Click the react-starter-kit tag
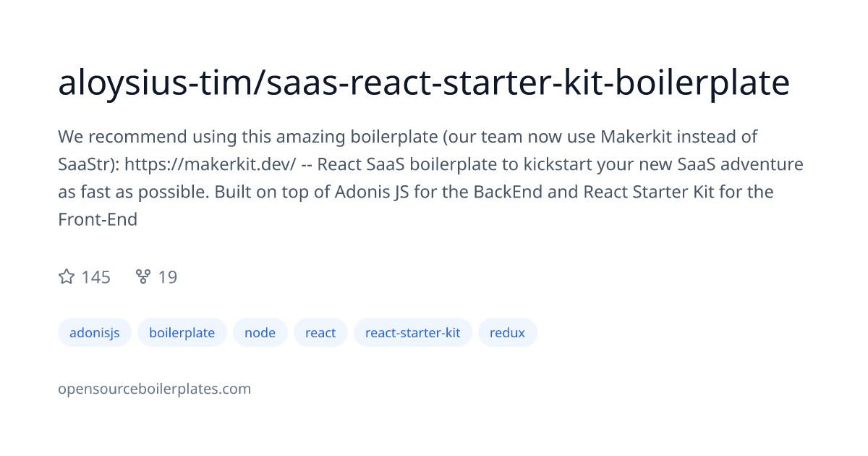 coord(413,333)
